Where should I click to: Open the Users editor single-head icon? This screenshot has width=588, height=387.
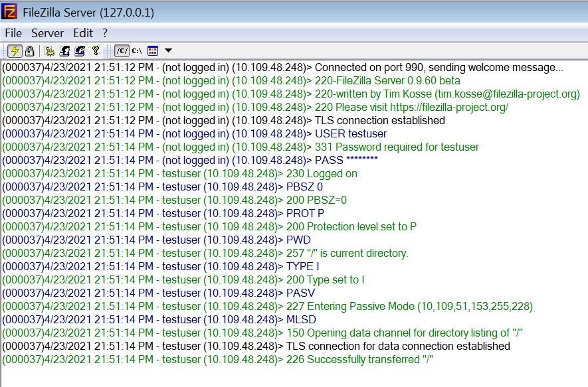(x=64, y=50)
